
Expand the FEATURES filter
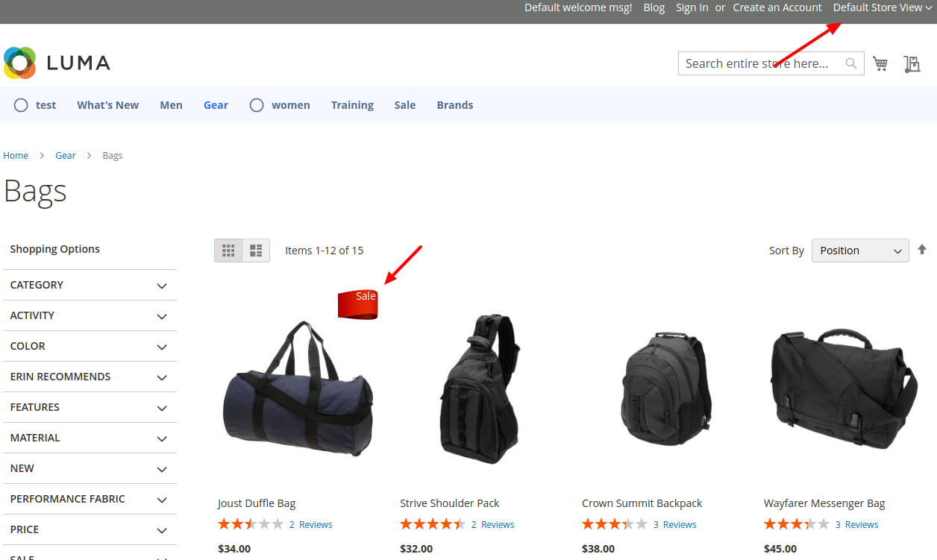point(90,407)
